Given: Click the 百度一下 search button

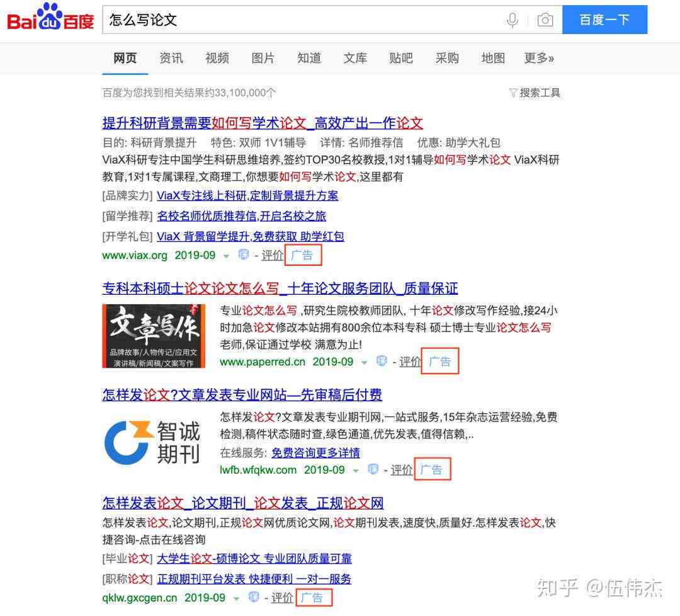Looking at the screenshot, I should [604, 20].
